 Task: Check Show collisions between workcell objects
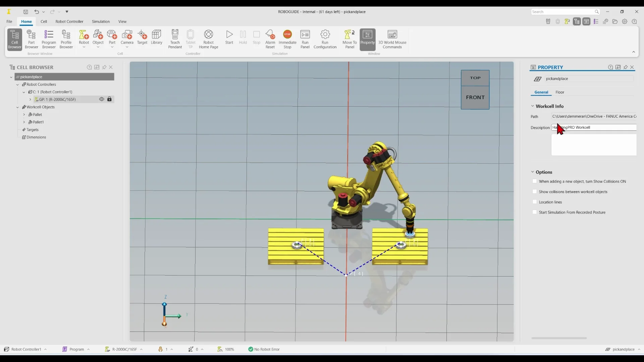tap(535, 192)
